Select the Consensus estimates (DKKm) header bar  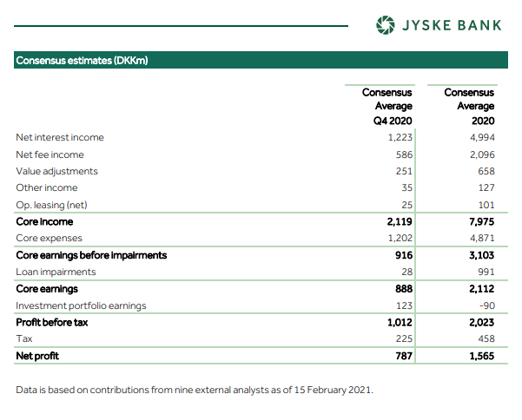[261, 60]
